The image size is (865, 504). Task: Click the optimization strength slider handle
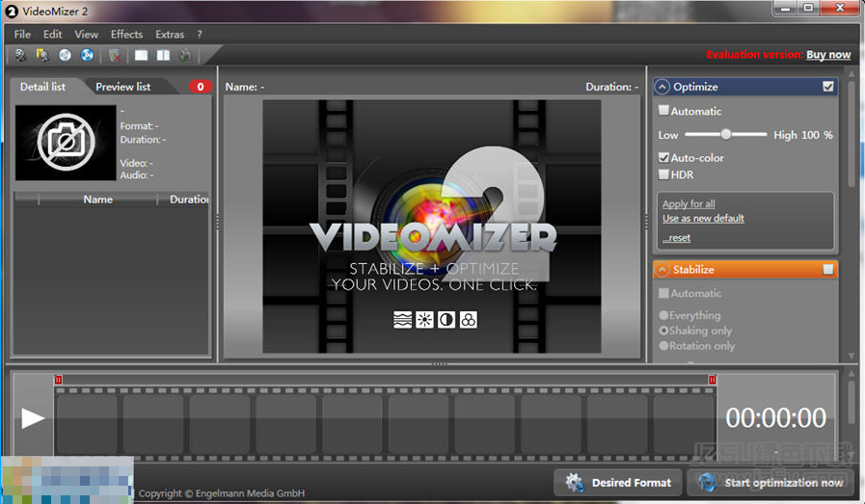(x=726, y=134)
